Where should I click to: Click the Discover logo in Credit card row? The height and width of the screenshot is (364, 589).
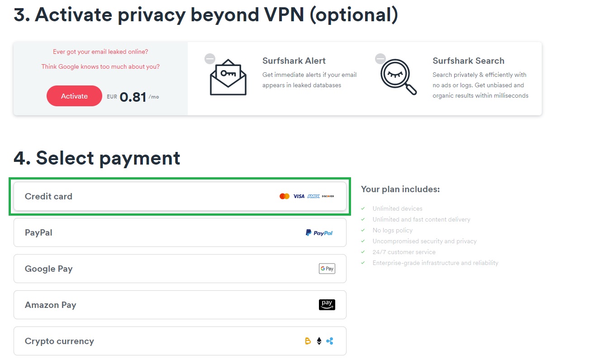pos(328,196)
